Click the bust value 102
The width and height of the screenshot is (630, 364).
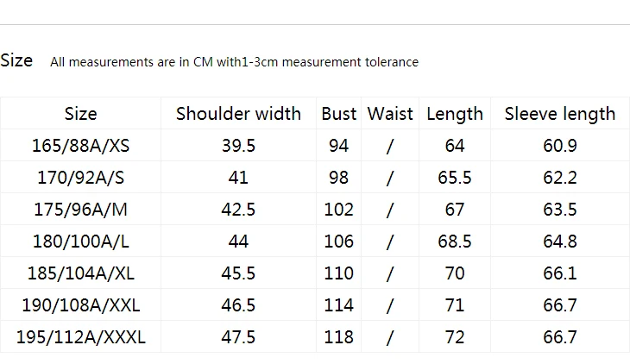point(338,210)
